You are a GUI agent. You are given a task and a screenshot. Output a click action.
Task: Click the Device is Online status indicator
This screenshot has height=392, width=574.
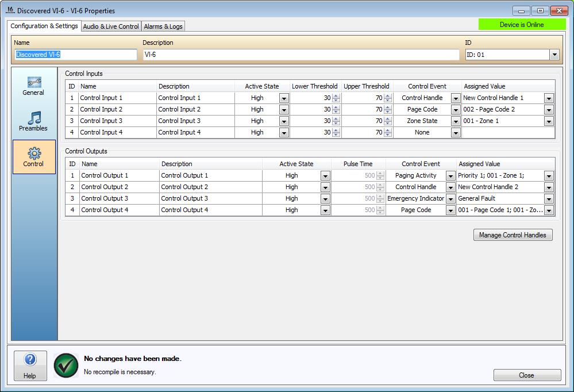522,25
